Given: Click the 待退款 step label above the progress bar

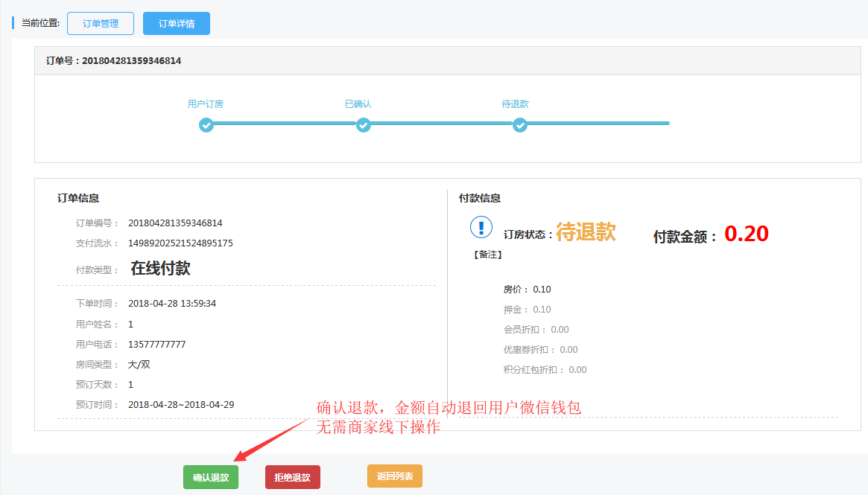Looking at the screenshot, I should click(516, 104).
